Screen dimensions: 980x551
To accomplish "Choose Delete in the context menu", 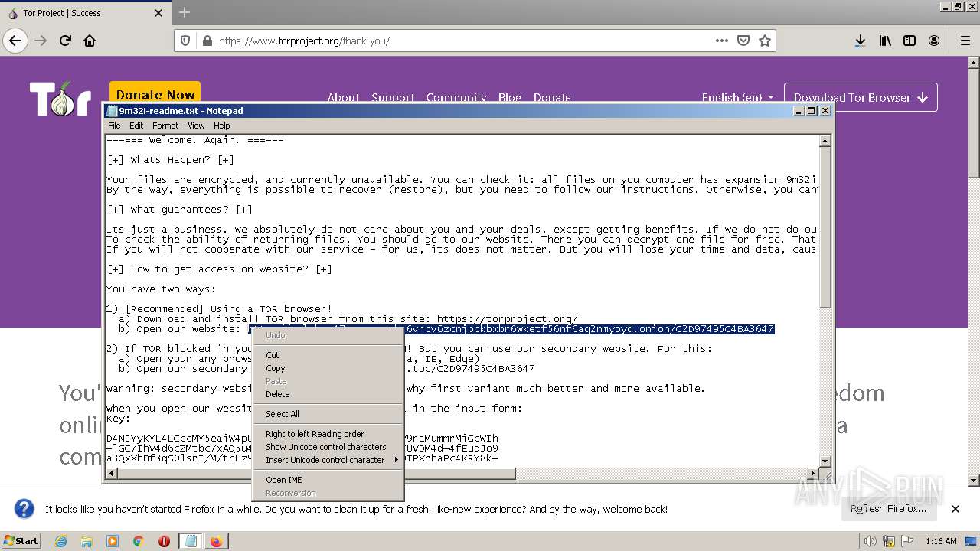I will tap(328, 394).
